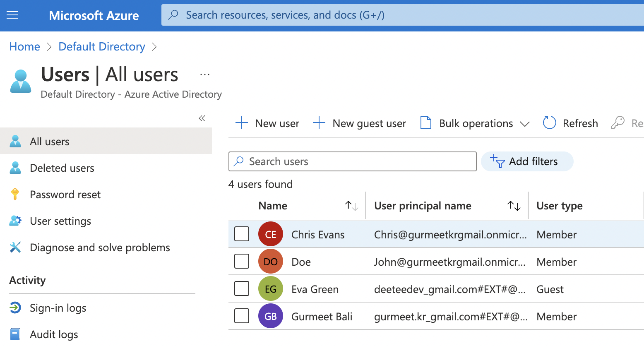
Task: Click the New user plus icon
Action: (x=241, y=123)
